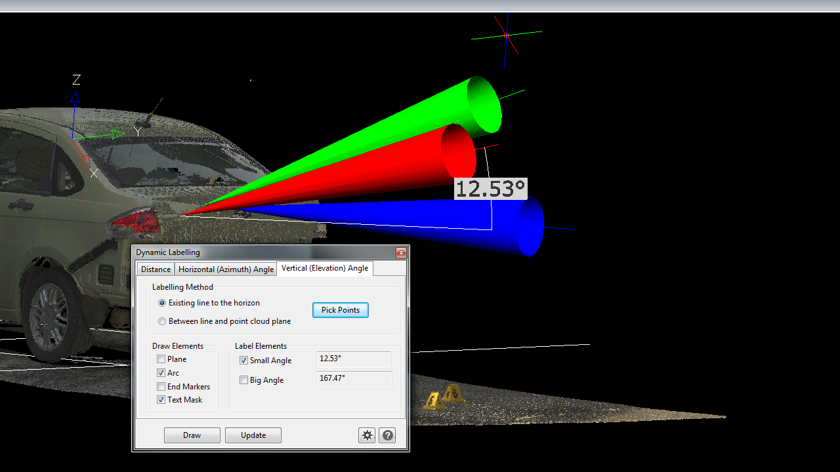Open the Horizontal (Azimuth) Angle tab
This screenshot has height=472, width=840.
(x=226, y=269)
